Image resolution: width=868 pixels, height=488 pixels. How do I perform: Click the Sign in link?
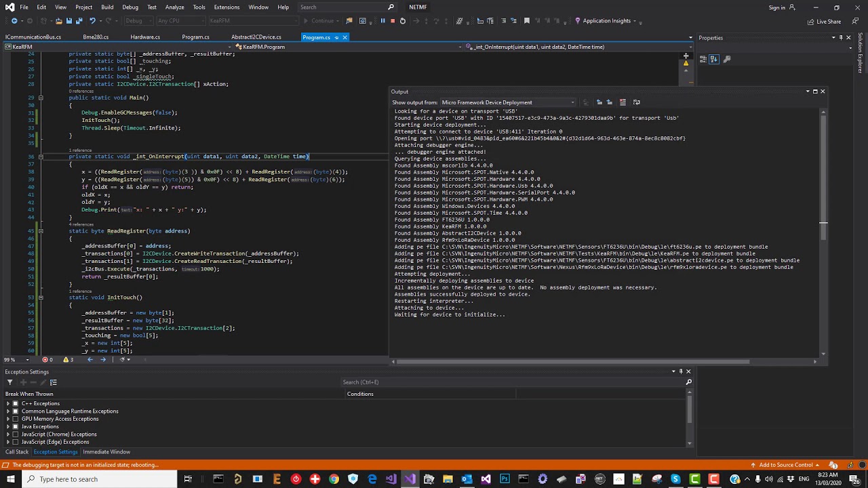[777, 7]
